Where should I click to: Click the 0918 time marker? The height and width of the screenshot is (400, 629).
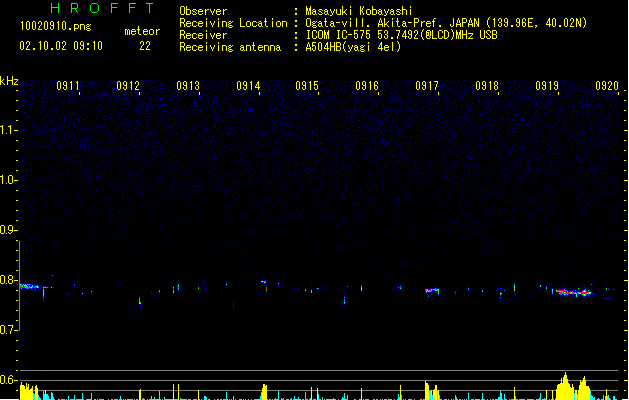pyautogui.click(x=487, y=86)
